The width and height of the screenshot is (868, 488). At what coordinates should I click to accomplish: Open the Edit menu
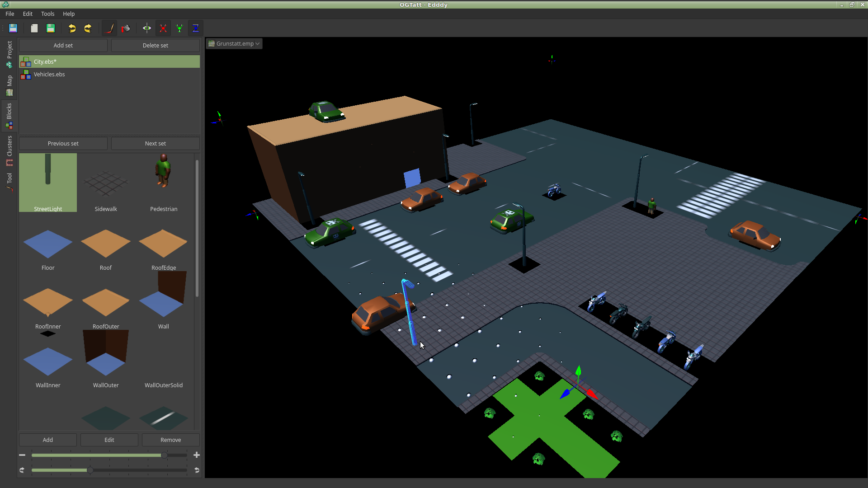click(x=28, y=14)
